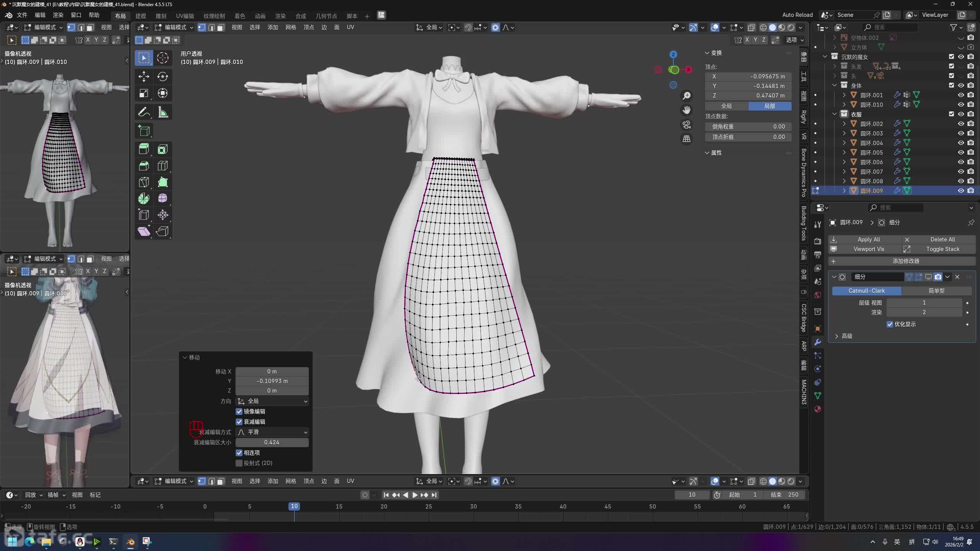Click the Apply All button

pyautogui.click(x=868, y=239)
